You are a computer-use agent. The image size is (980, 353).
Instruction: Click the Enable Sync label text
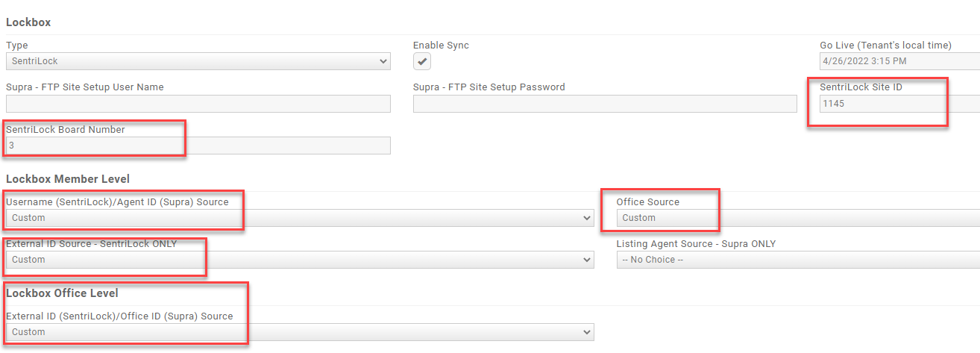pyautogui.click(x=441, y=46)
